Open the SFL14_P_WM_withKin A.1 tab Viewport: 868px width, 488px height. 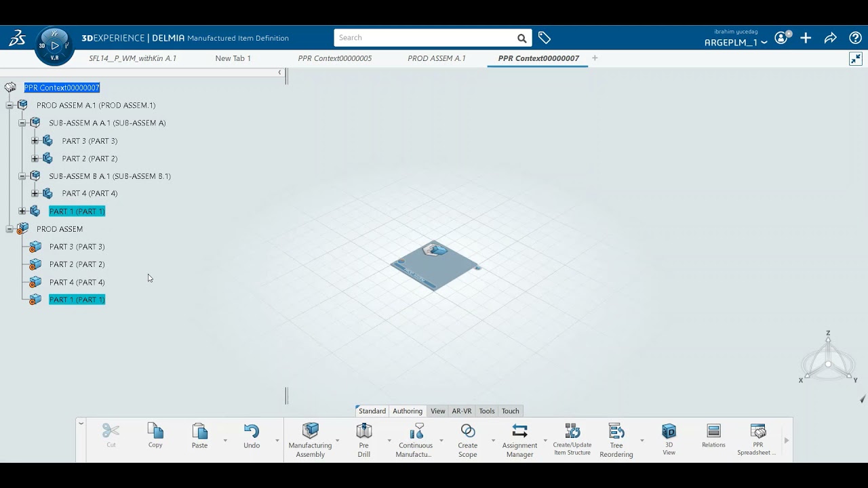tap(133, 58)
